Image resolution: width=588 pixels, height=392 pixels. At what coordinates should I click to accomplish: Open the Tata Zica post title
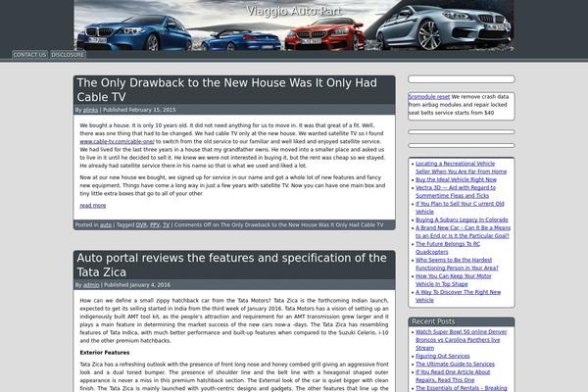click(x=231, y=265)
